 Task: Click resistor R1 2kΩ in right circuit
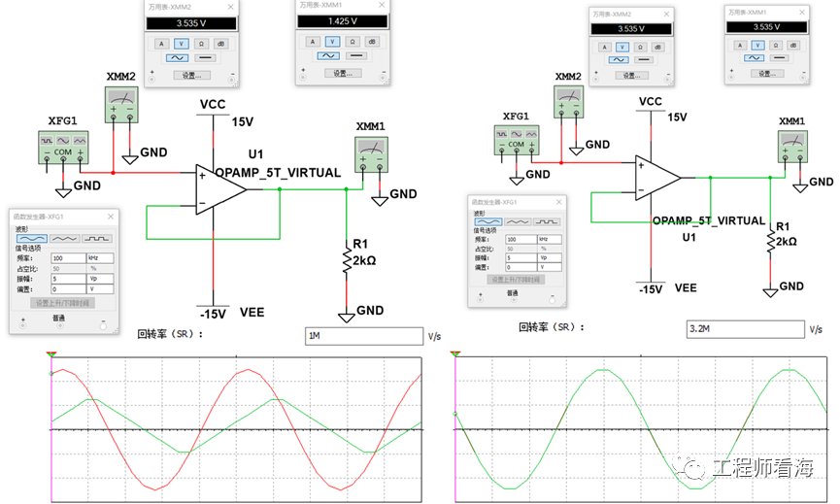tap(770, 238)
